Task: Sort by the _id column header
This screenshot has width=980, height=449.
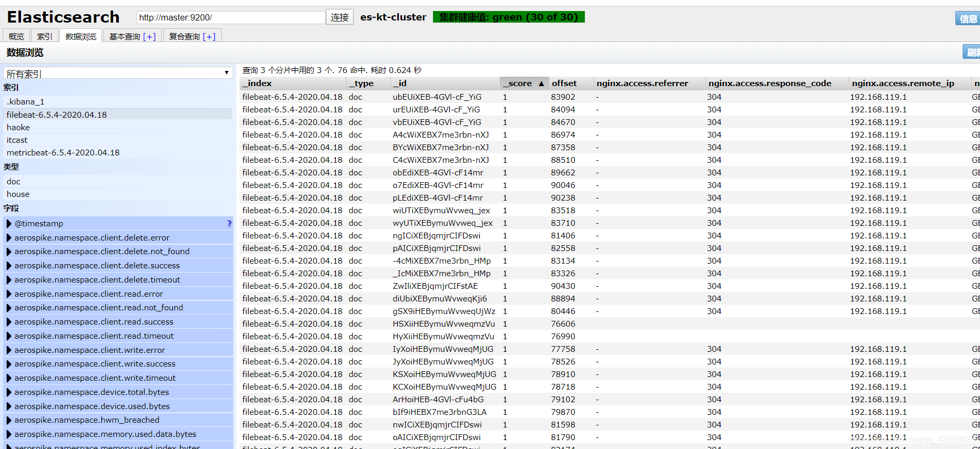Action: [x=445, y=83]
